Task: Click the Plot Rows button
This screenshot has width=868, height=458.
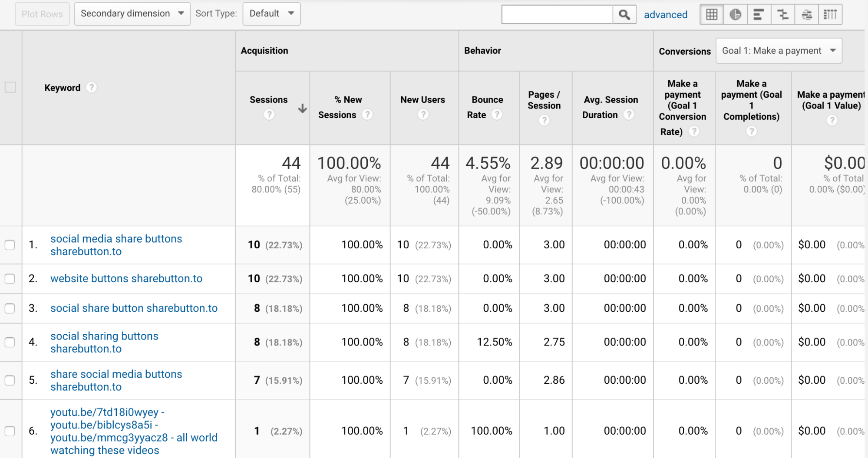Action: point(42,14)
